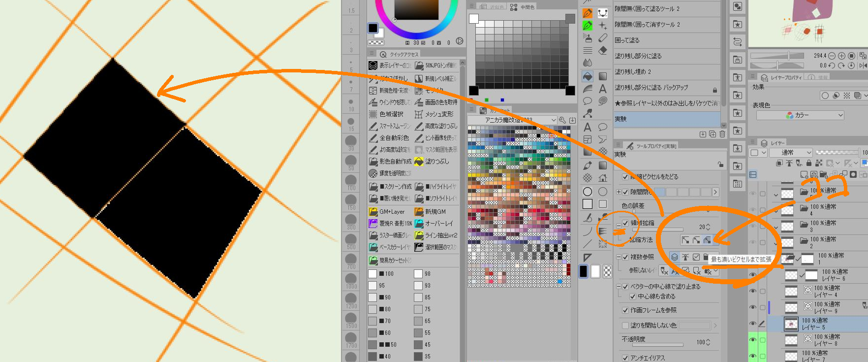The height and width of the screenshot is (362, 868).
Task: Delete sub tool with trash icon
Action: pos(722,134)
